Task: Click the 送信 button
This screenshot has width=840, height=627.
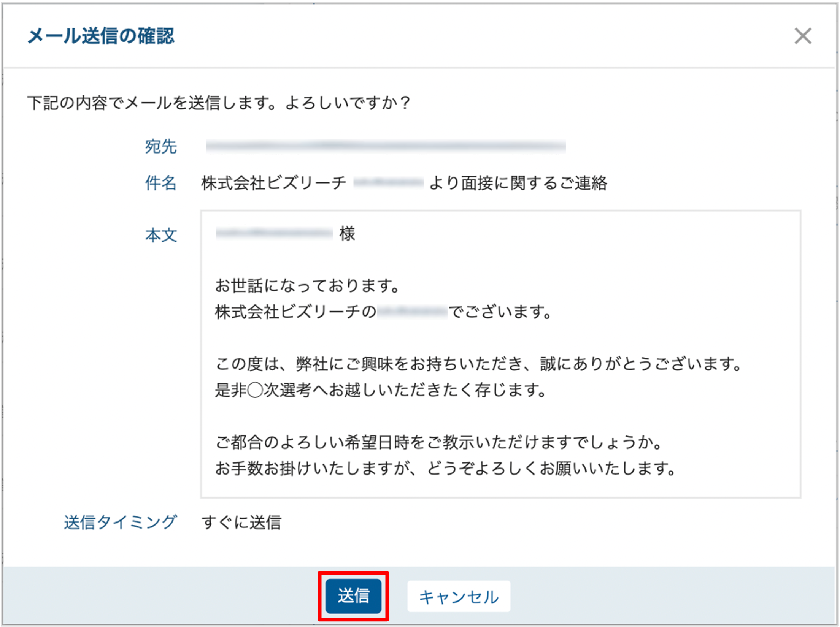Action: point(353,596)
